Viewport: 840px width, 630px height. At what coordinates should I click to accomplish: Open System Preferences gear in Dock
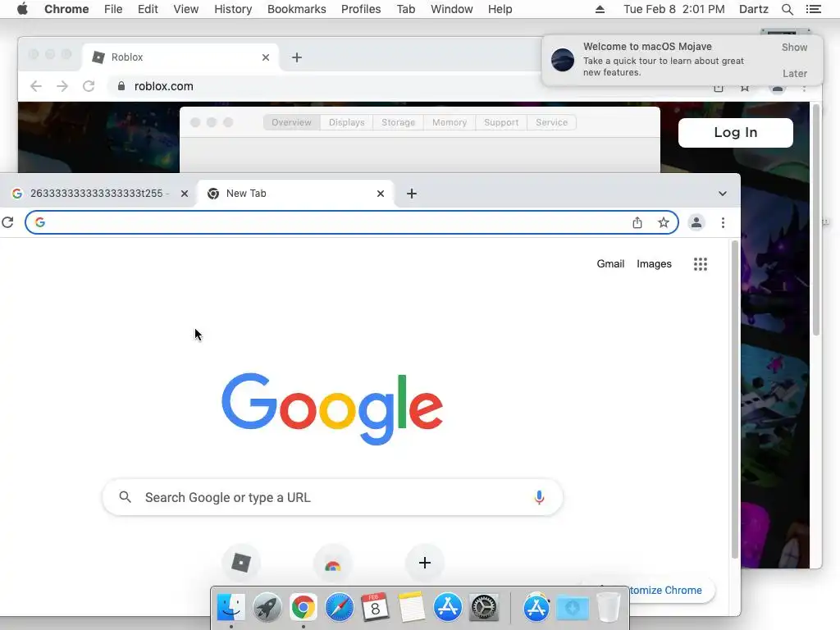484,608
